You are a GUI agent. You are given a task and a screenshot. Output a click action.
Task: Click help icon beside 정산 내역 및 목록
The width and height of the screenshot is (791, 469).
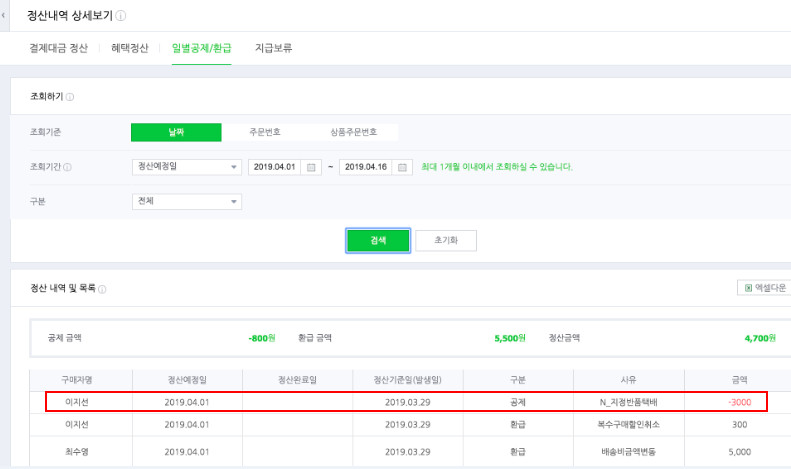(x=102, y=289)
